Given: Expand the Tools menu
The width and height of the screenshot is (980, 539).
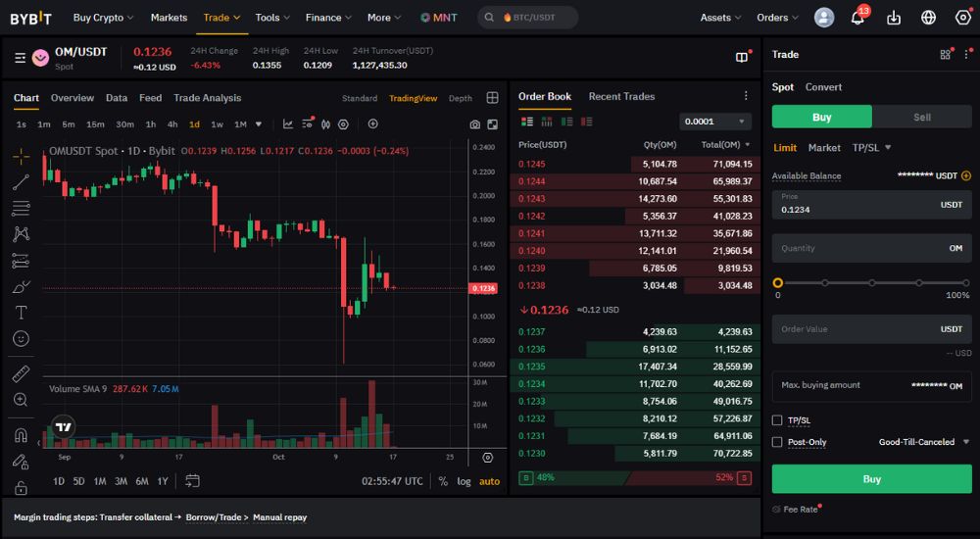Looking at the screenshot, I should coord(272,18).
